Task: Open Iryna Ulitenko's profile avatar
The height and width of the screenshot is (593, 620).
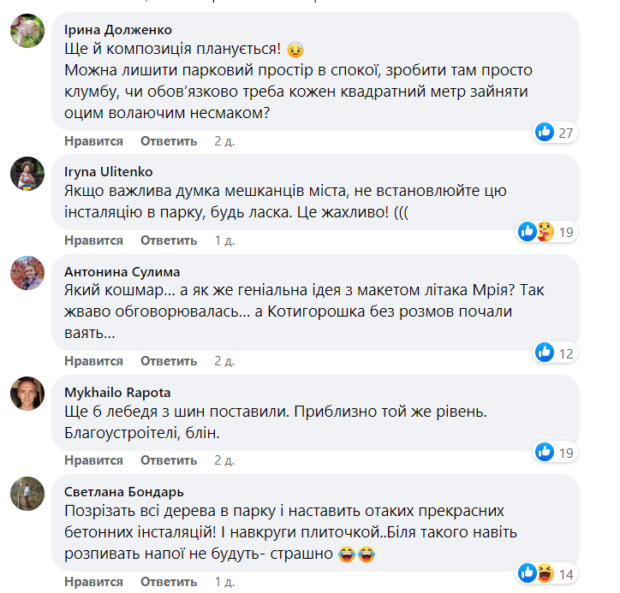Action: [x=27, y=174]
